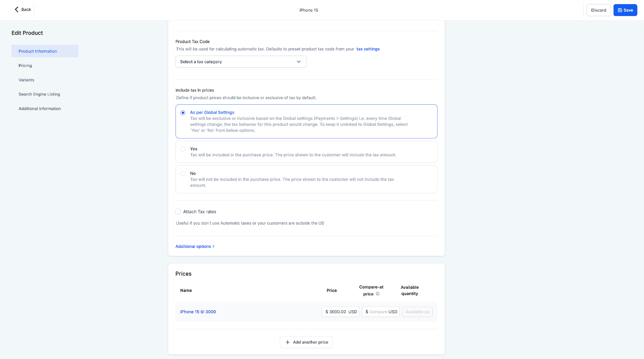Click the info icon beside Compare-at price

(378, 294)
